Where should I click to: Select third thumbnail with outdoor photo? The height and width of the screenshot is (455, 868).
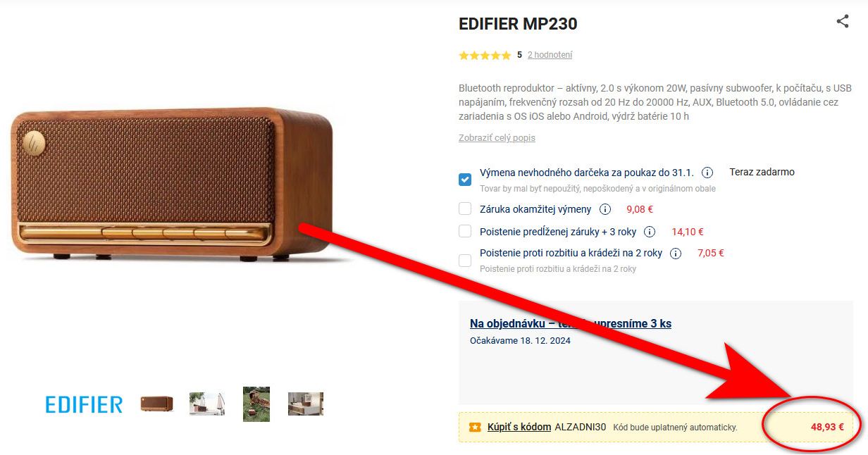[256, 404]
